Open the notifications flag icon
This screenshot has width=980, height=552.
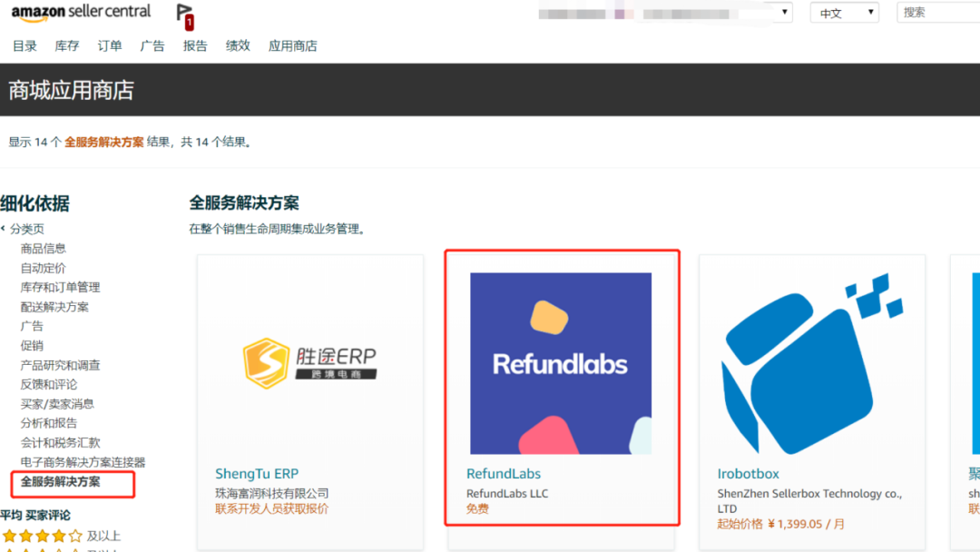(x=185, y=16)
